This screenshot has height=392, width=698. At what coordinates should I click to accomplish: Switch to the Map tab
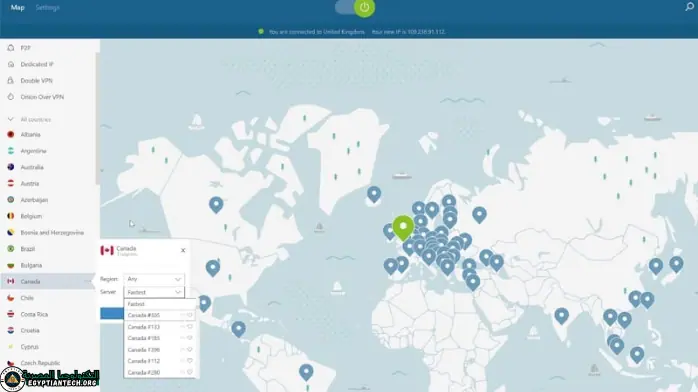(x=17, y=8)
